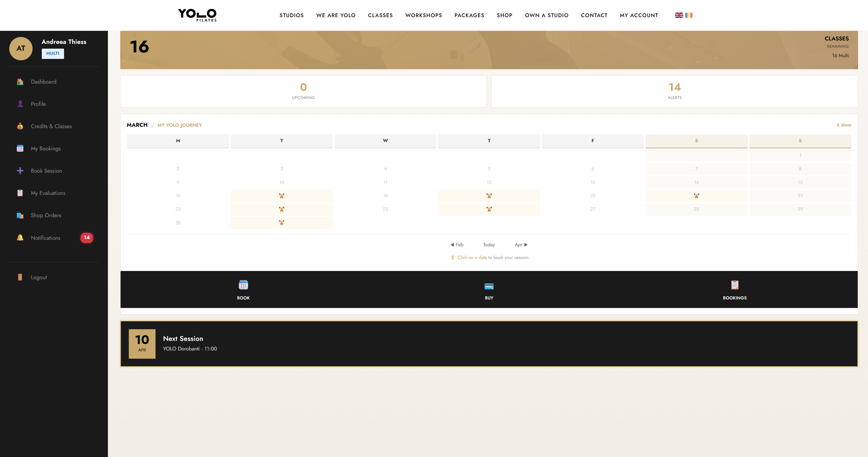This screenshot has width=868, height=457.
Task: Click the MULTI badge under Andreea Thiess
Action: click(x=53, y=54)
